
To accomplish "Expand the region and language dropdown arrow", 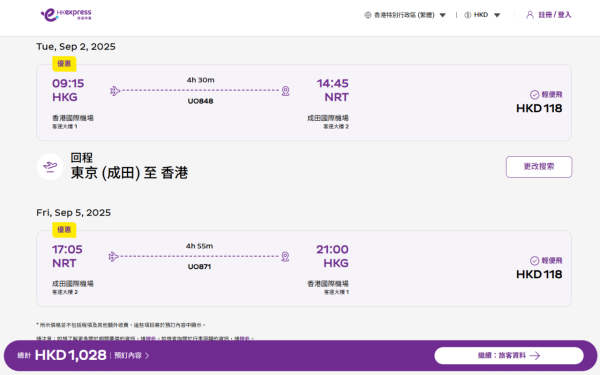I will 443,15.
